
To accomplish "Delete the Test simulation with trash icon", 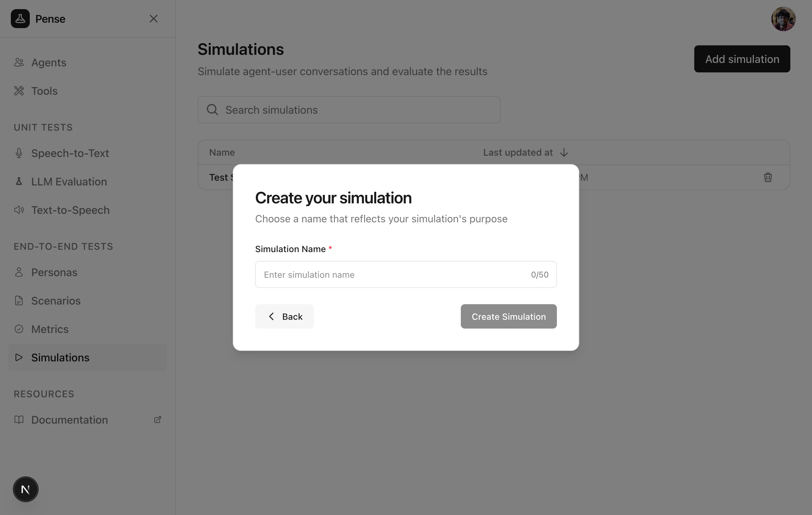I will [x=768, y=177].
